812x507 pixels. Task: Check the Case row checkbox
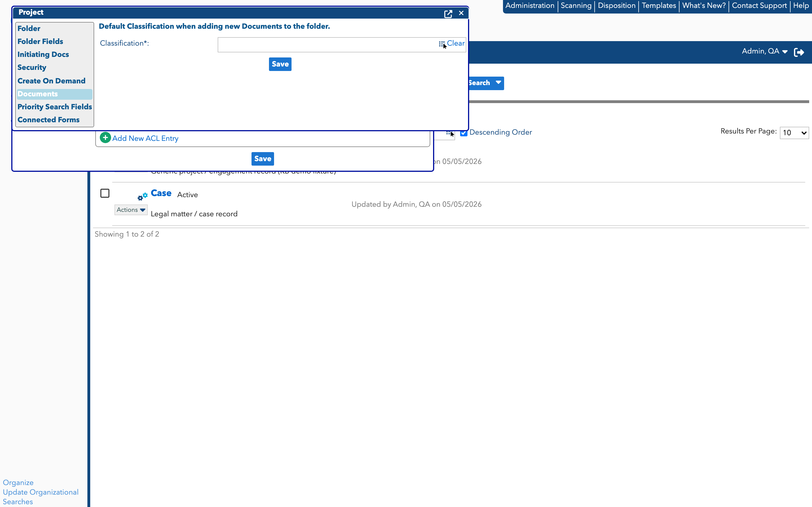tap(105, 194)
